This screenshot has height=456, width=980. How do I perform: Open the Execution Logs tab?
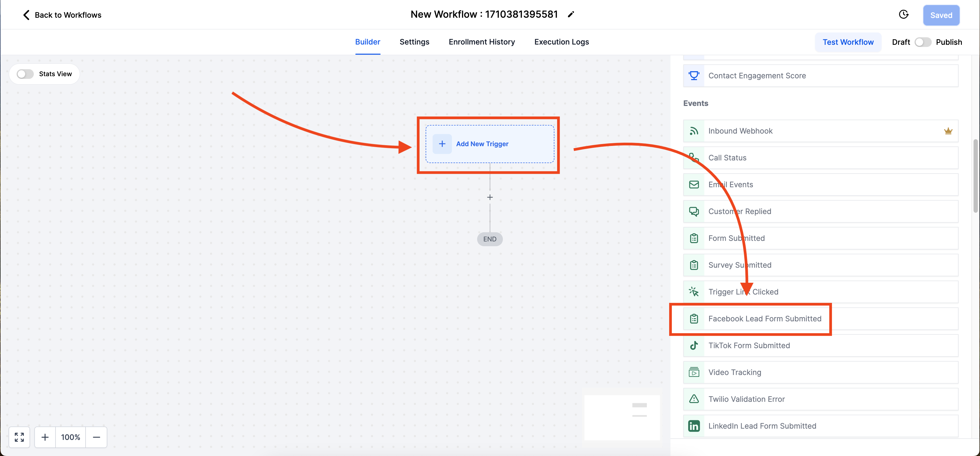(x=561, y=42)
